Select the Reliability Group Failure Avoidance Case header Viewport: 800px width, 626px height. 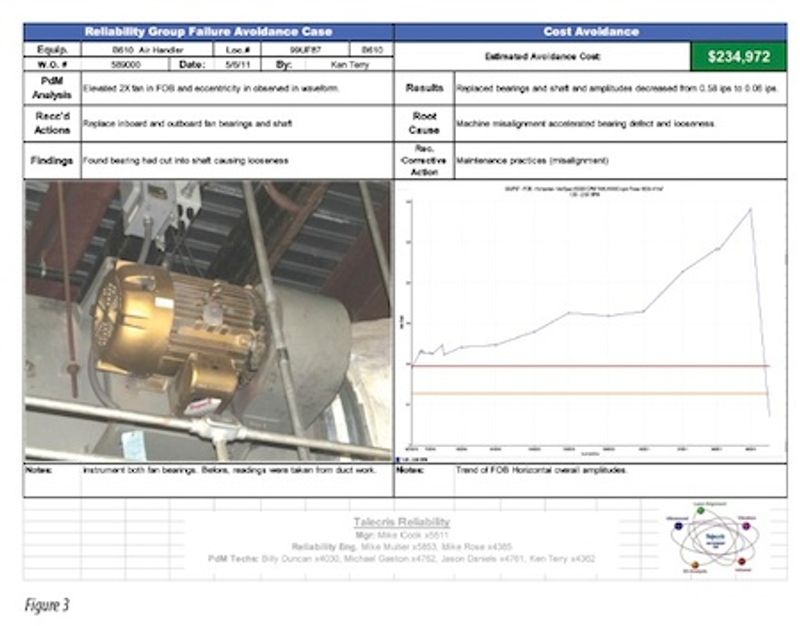click(x=208, y=32)
